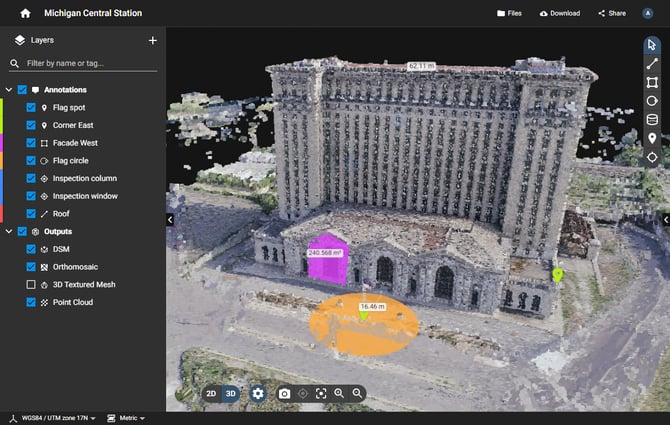Click the 3D Textured Mesh icon
The height and width of the screenshot is (425, 670).
click(x=44, y=285)
